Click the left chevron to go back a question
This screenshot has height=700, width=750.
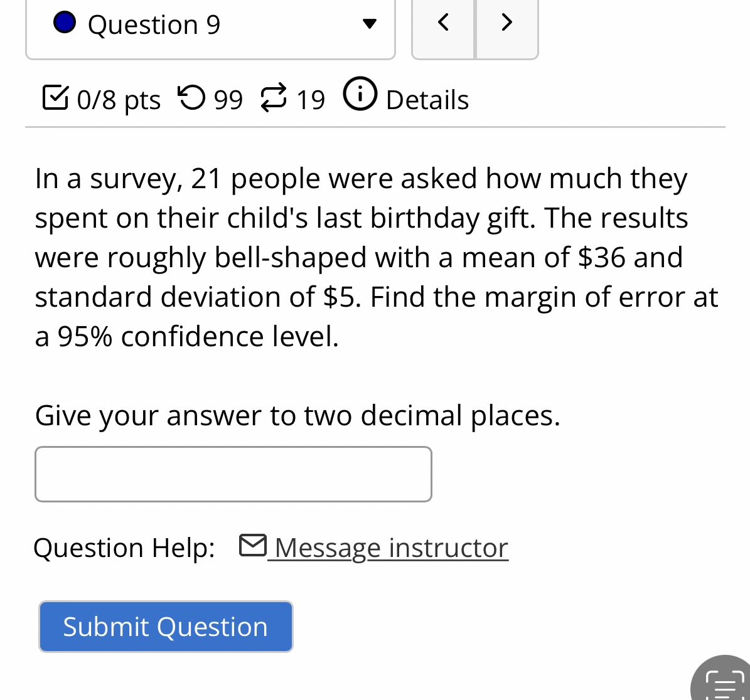[x=442, y=23]
